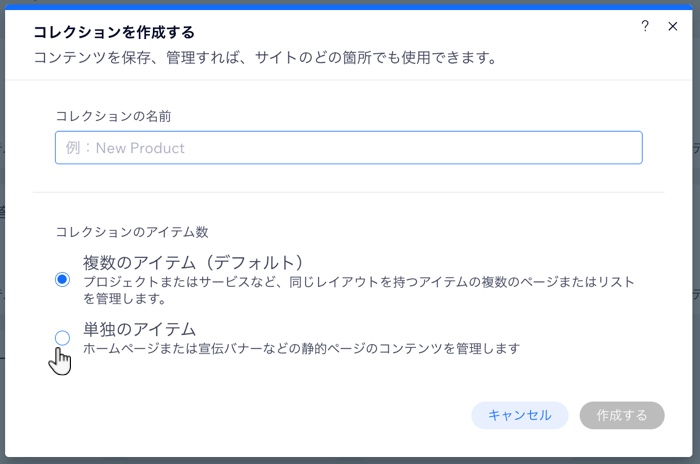Select the 単独のアイテム radio button
Image resolution: width=700 pixels, height=464 pixels.
click(x=62, y=338)
